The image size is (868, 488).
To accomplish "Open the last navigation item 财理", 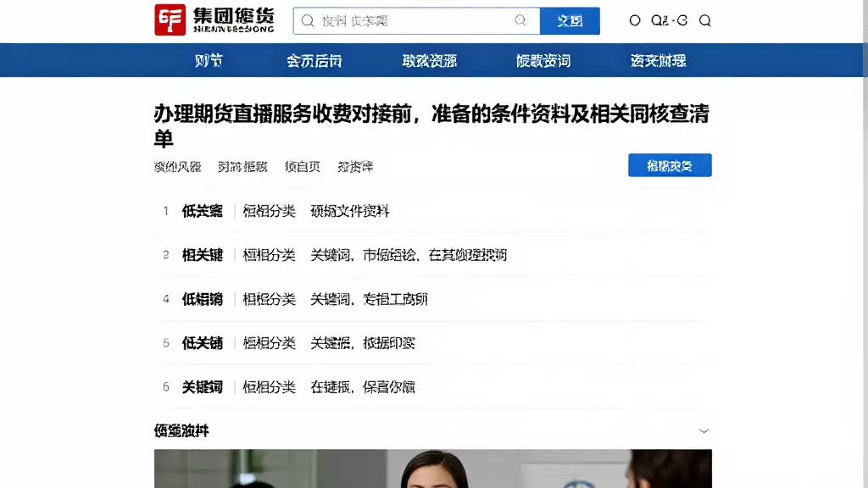I will pyautogui.click(x=658, y=60).
